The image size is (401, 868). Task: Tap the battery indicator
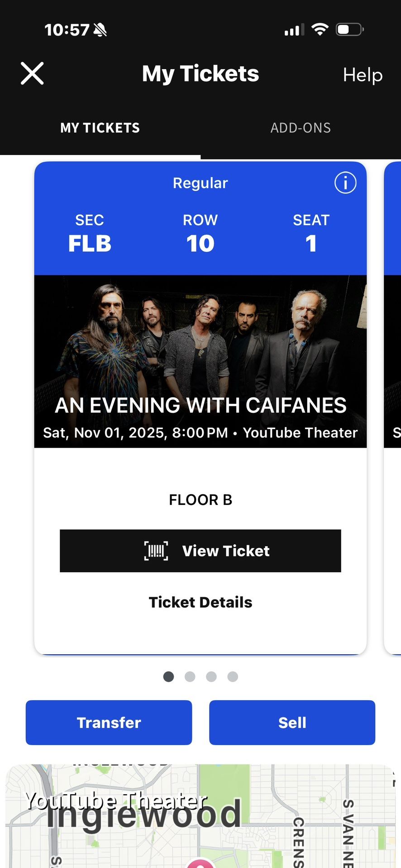[348, 29]
